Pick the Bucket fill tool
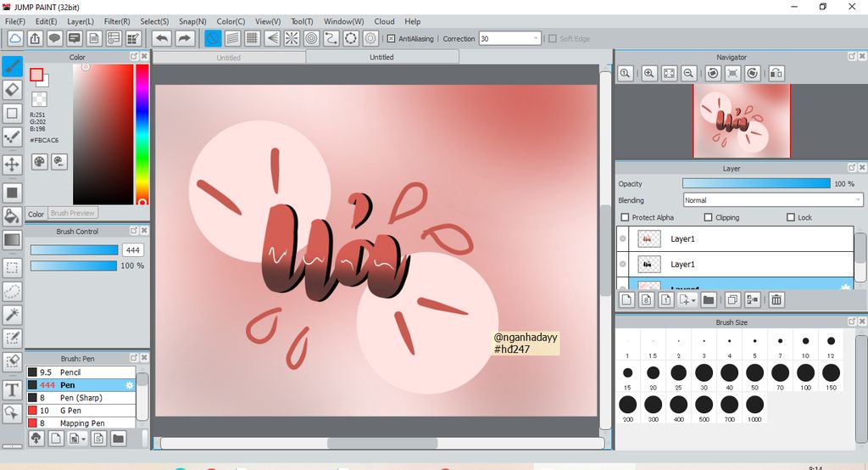The height and width of the screenshot is (470, 868). [12, 216]
